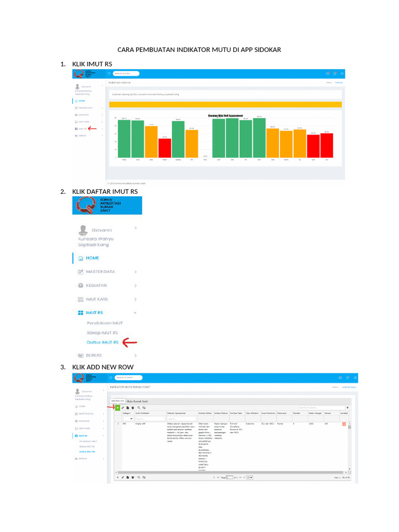Click the refresh icon in the top grid toolbar
The image size is (399, 532).
[144, 408]
